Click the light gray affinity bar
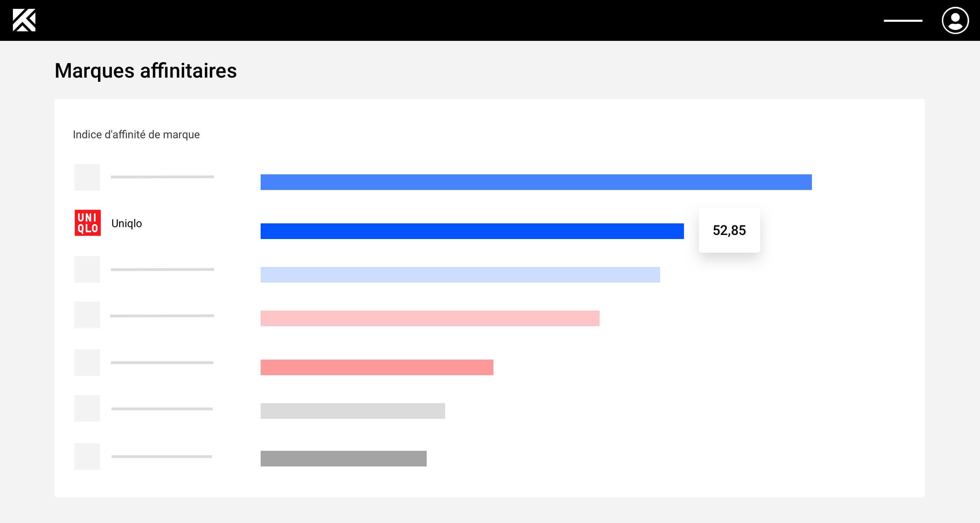The image size is (980, 523). click(353, 411)
